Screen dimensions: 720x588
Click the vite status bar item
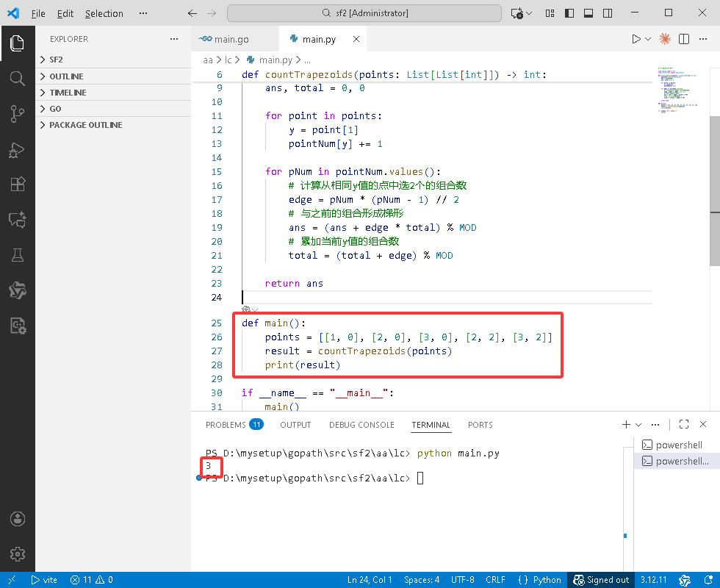point(44,580)
